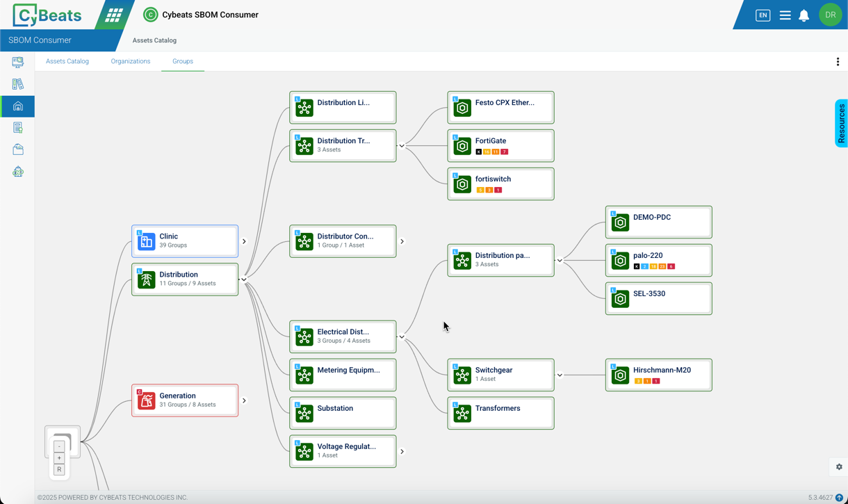Click the Substation group icon
Viewport: 848px width, 504px height.
(304, 414)
